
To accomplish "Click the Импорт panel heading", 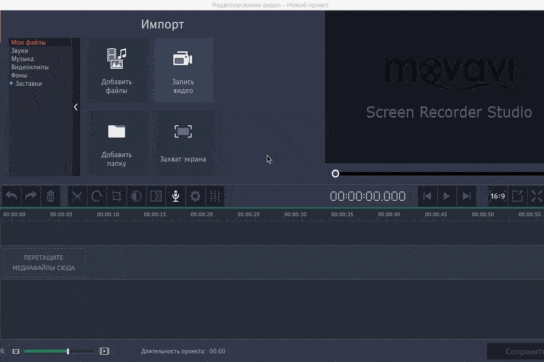I will click(162, 25).
